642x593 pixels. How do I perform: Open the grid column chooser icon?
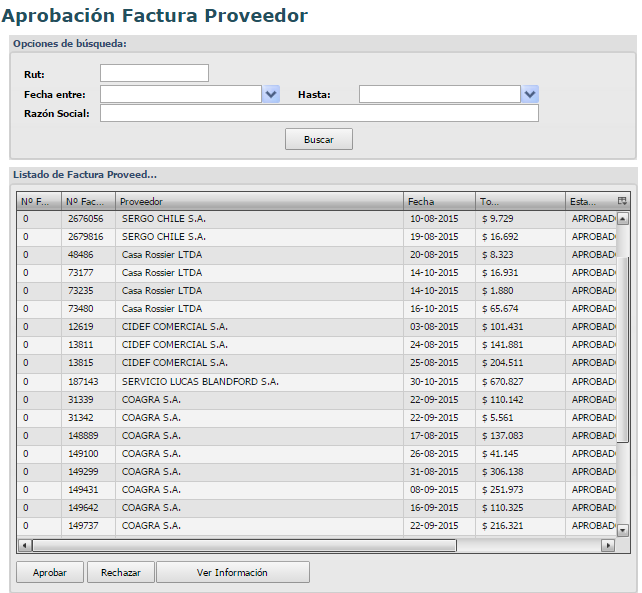click(622, 201)
